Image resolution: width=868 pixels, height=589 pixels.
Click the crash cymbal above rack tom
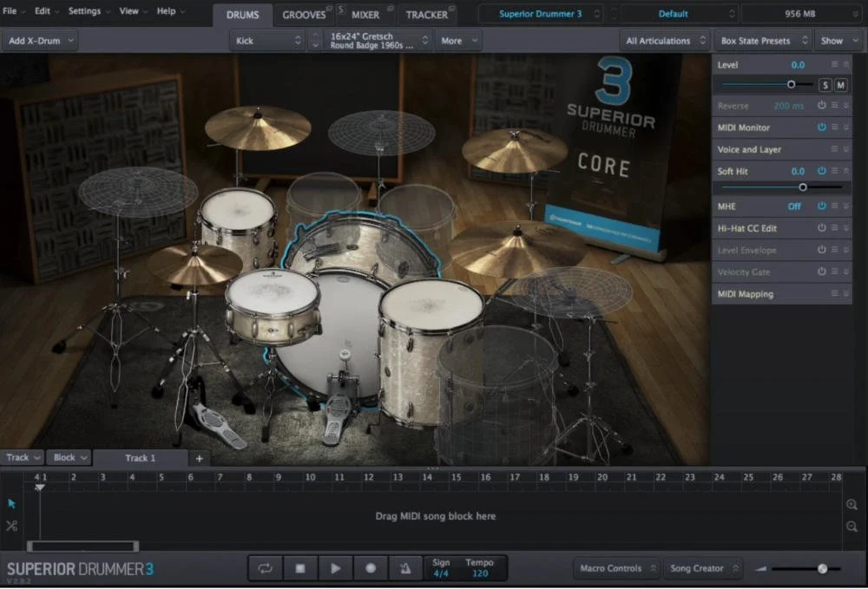(x=258, y=128)
